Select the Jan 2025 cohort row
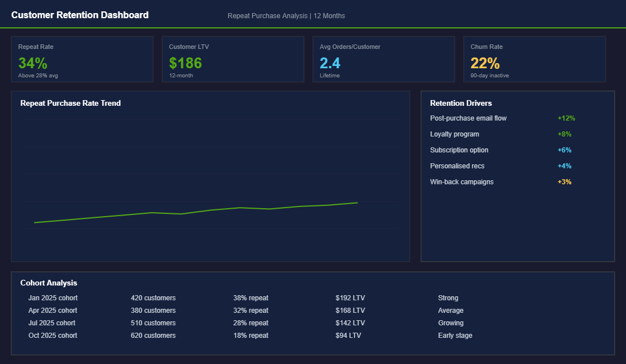The image size is (626, 364). pos(53,297)
